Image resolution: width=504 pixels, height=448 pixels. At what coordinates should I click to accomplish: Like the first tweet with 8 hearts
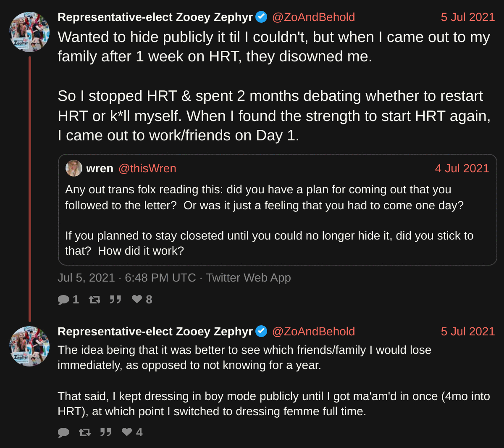pyautogui.click(x=137, y=299)
